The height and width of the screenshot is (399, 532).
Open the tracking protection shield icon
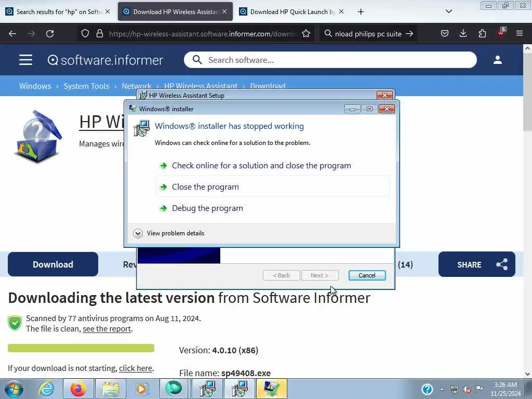coord(85,34)
